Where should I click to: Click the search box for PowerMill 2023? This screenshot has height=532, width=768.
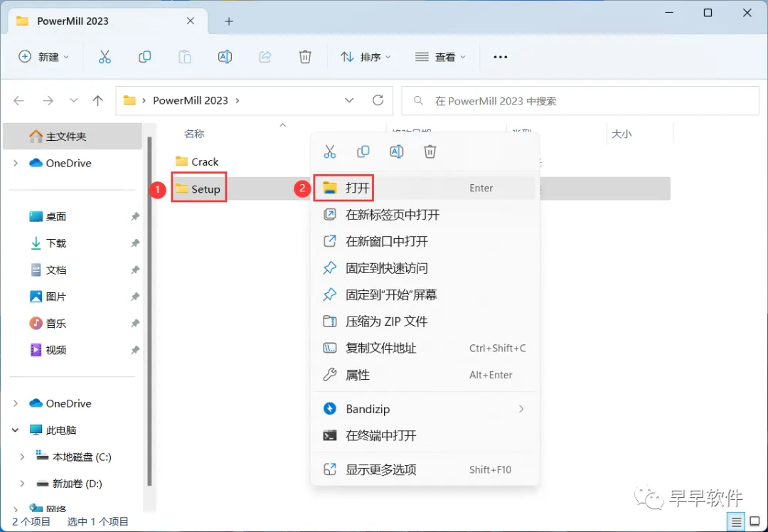pos(580,101)
